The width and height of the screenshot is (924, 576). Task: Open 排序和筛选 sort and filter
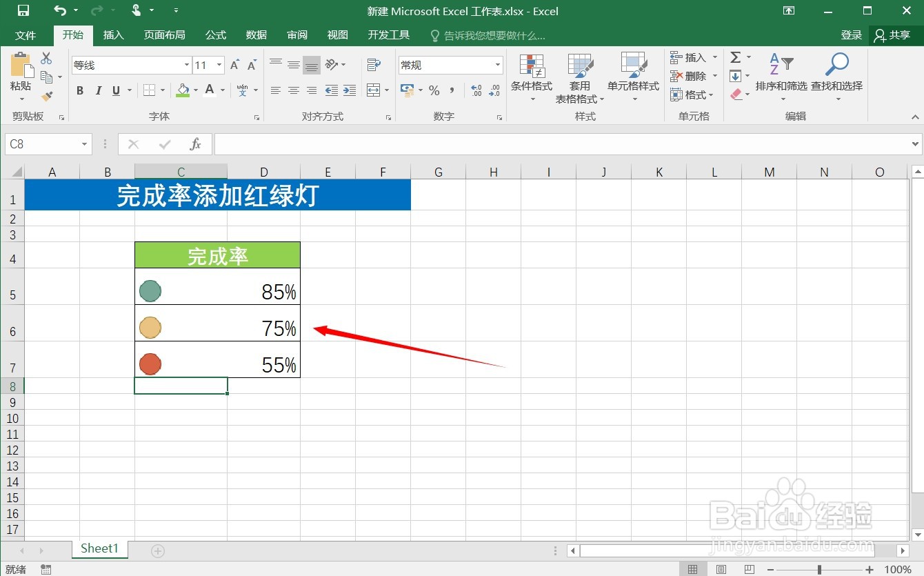pos(781,77)
